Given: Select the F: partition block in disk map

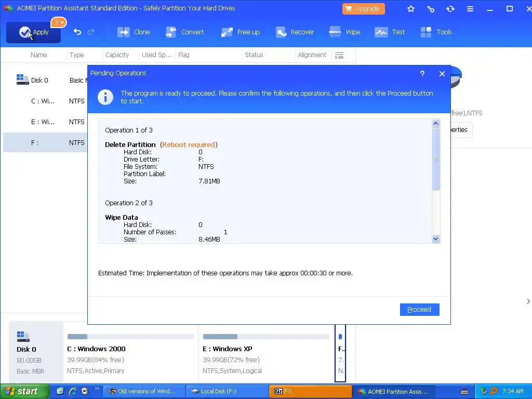Looking at the screenshot, I should point(340,353).
